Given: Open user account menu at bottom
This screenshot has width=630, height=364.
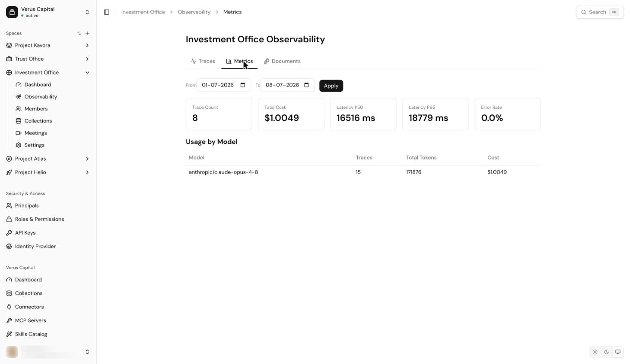Looking at the screenshot, I should 48,352.
